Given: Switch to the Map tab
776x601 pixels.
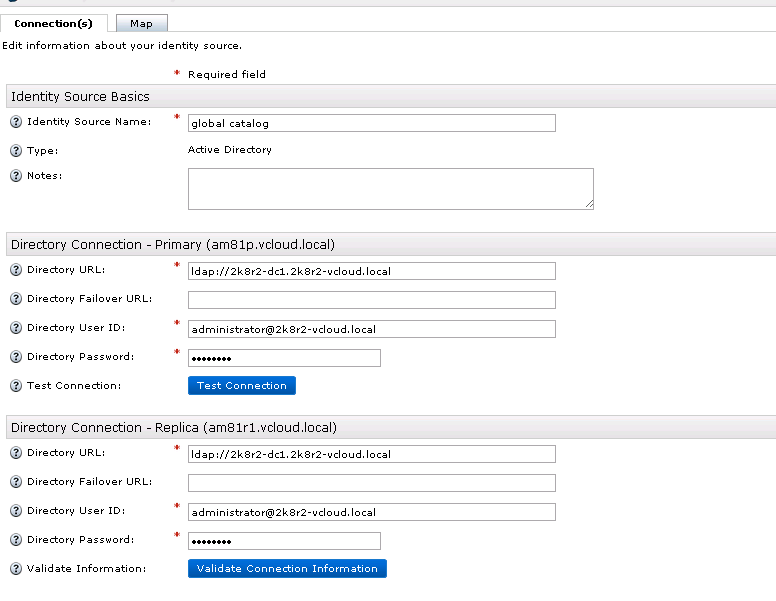Looking at the screenshot, I should pos(141,23).
